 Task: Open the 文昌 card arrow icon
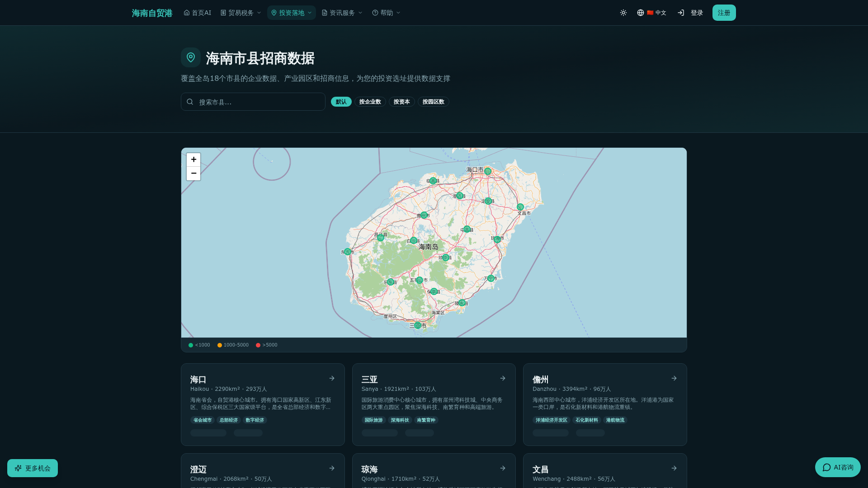[x=674, y=468]
